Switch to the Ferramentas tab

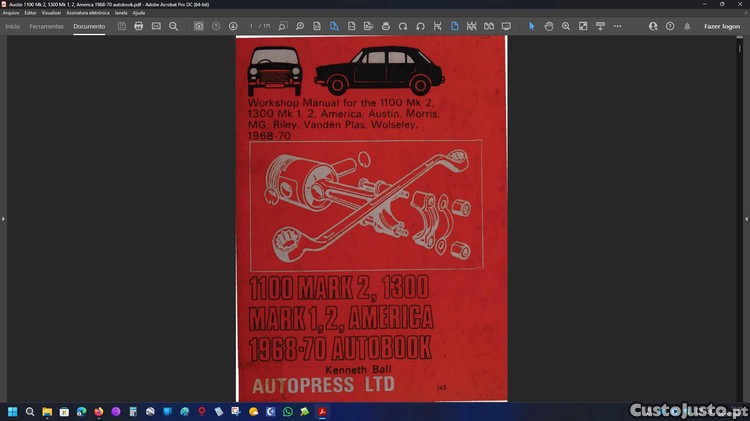click(x=46, y=26)
